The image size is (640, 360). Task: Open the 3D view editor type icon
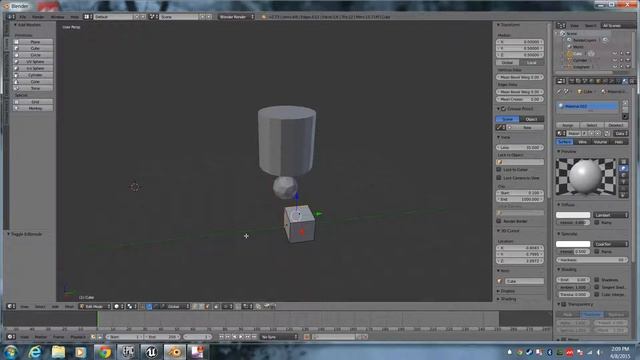pos(11,306)
